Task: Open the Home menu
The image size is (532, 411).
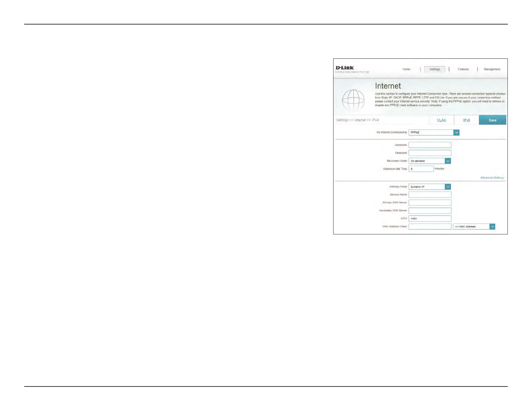Action: coord(406,69)
